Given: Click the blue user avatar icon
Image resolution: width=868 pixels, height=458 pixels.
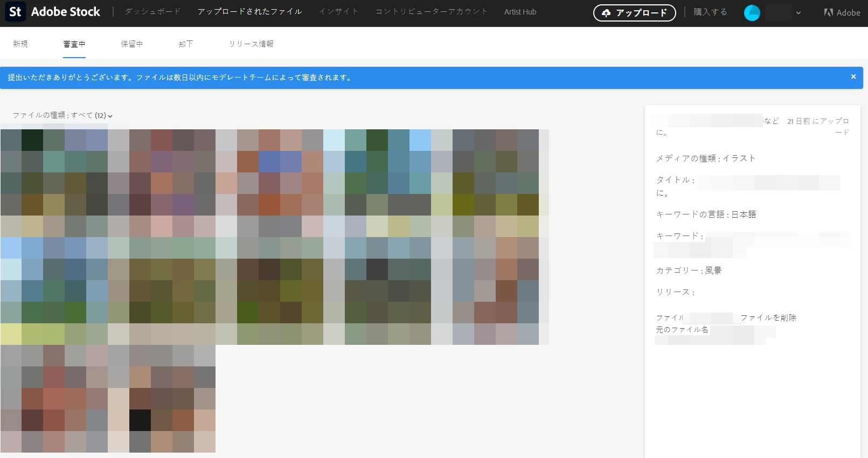Looking at the screenshot, I should click(x=752, y=12).
